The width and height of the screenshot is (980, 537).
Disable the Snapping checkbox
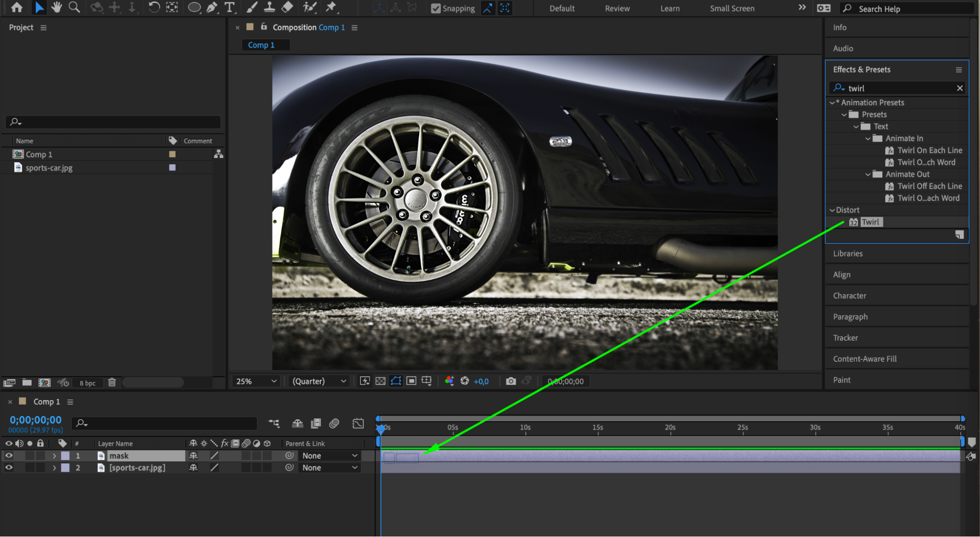pyautogui.click(x=435, y=8)
